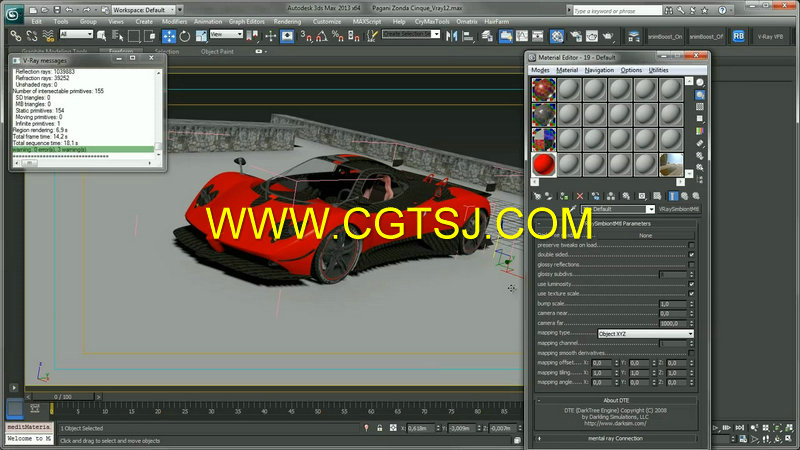This screenshot has height=450, width=800.
Task: Select the Link tool in main toolbar
Action: click(16, 36)
